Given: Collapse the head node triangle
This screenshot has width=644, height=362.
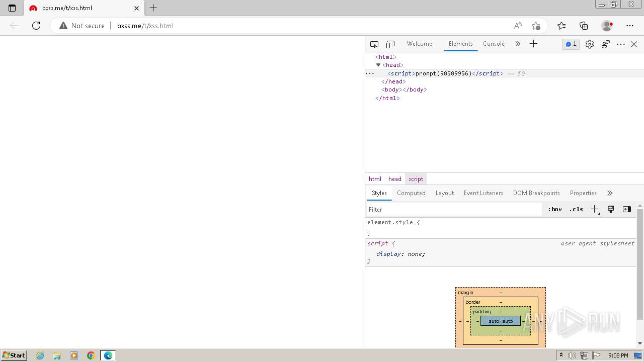Looking at the screenshot, I should click(378, 65).
